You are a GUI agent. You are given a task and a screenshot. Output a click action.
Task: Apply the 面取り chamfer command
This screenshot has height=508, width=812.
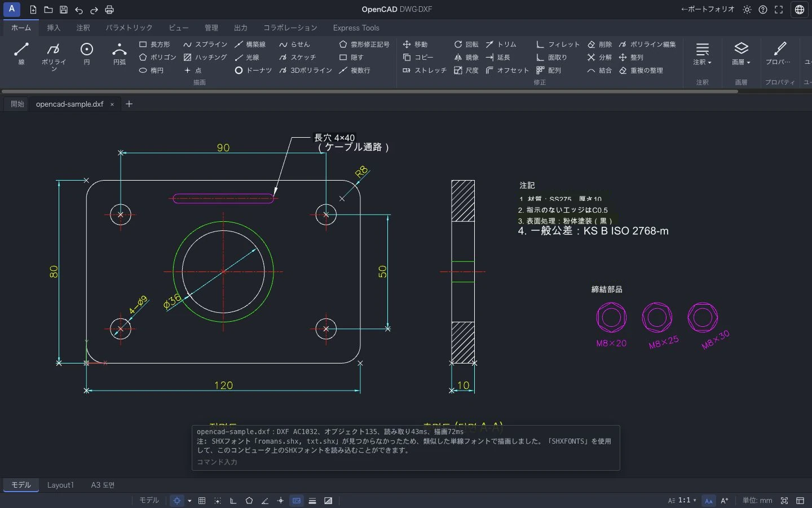(x=551, y=57)
